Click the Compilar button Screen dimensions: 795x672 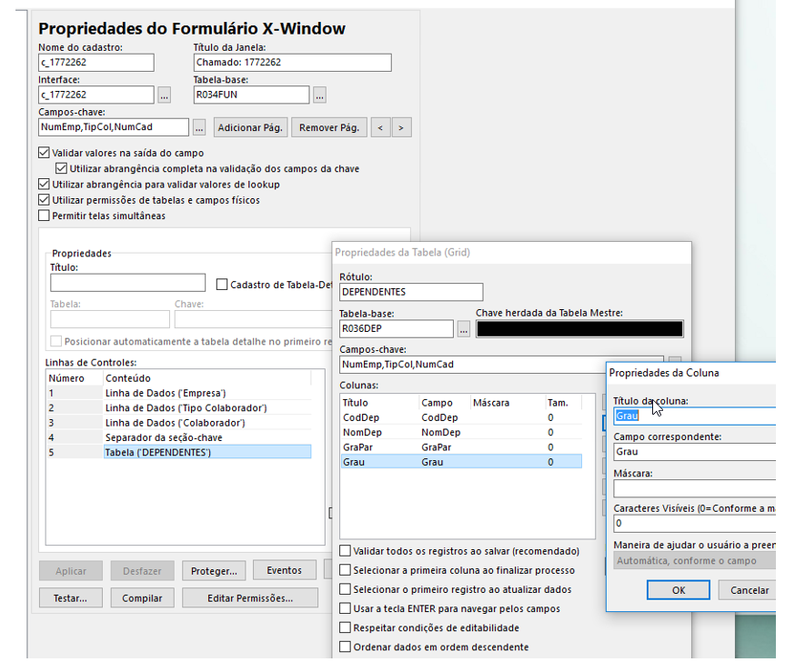tap(142, 598)
